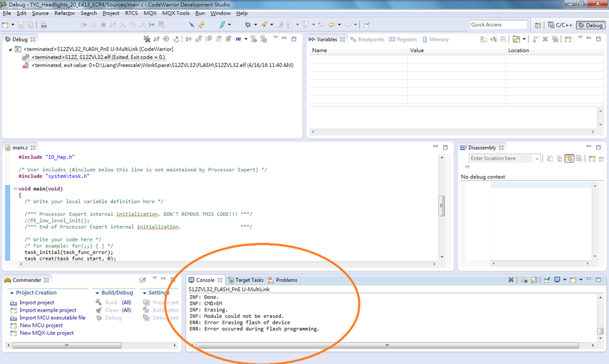Collapse the Project Creation section
Screen dimensions: 609x364
pyautogui.click(x=12, y=293)
